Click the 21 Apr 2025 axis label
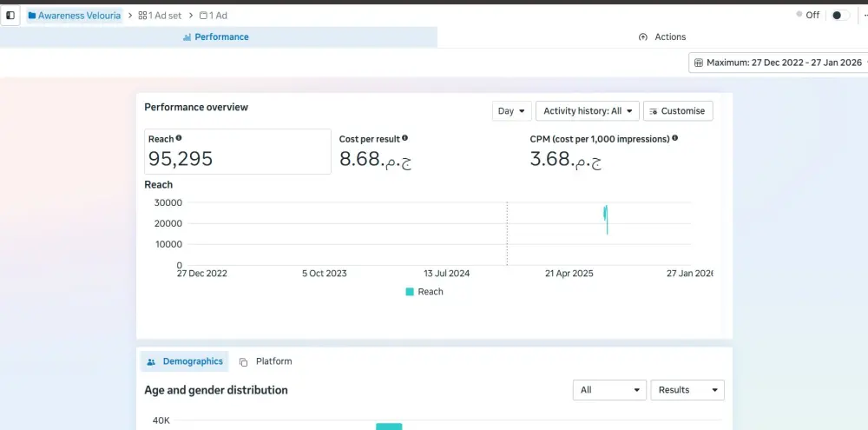The width and height of the screenshot is (868, 430). 569,273
